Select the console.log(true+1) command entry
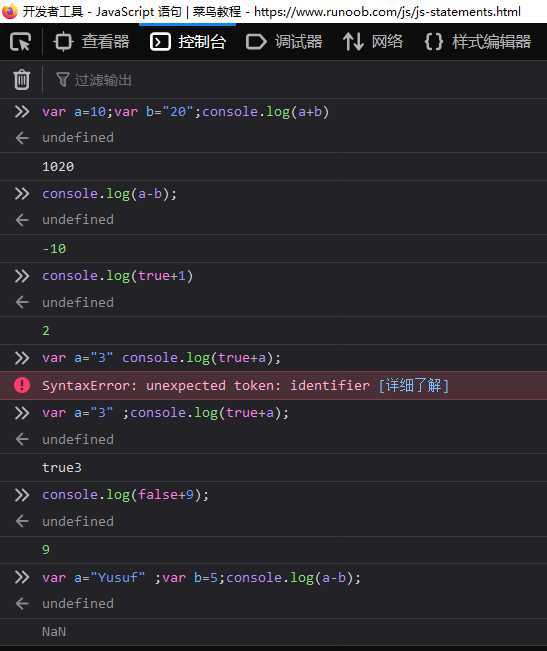Viewport: 547px width, 651px height. pyautogui.click(x=117, y=276)
